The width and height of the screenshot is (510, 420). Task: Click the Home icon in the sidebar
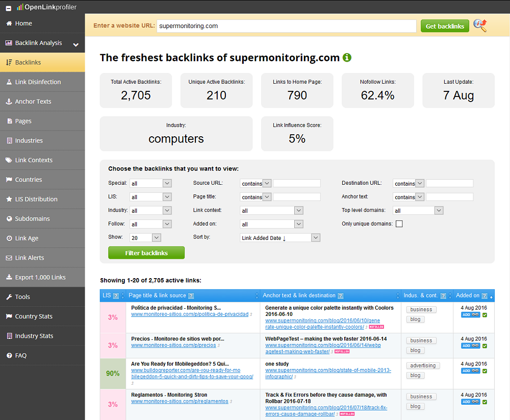click(x=8, y=23)
